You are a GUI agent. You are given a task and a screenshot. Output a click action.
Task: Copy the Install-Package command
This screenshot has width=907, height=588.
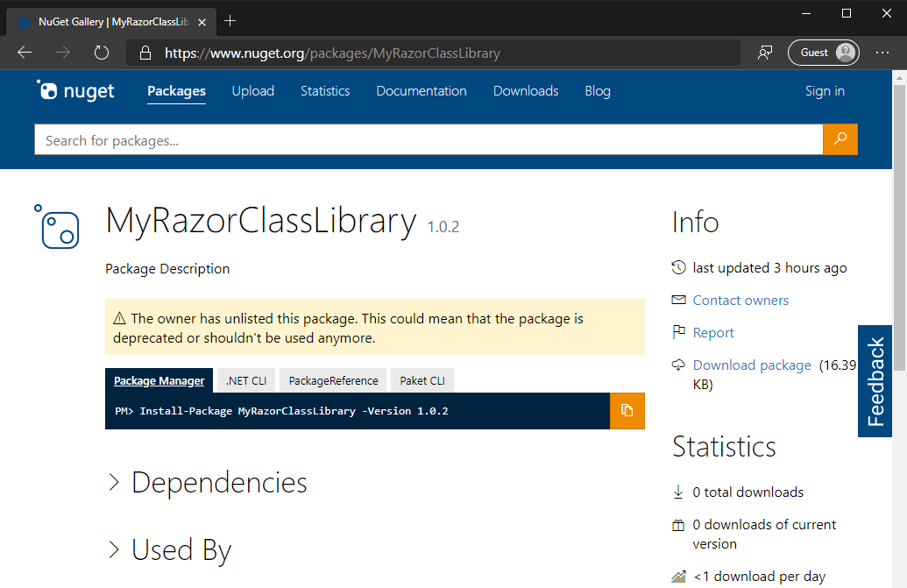pos(627,410)
